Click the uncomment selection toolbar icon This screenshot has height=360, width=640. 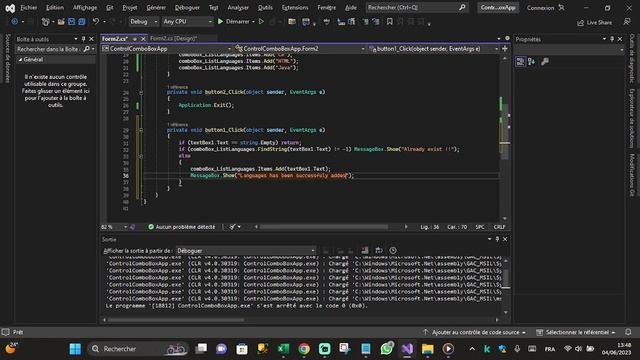pyautogui.click(x=376, y=22)
